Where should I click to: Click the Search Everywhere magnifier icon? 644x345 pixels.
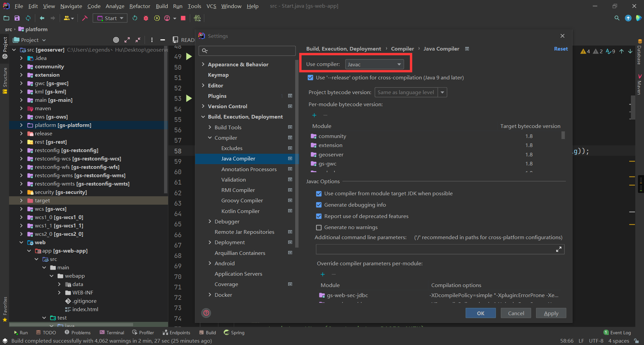click(x=617, y=18)
